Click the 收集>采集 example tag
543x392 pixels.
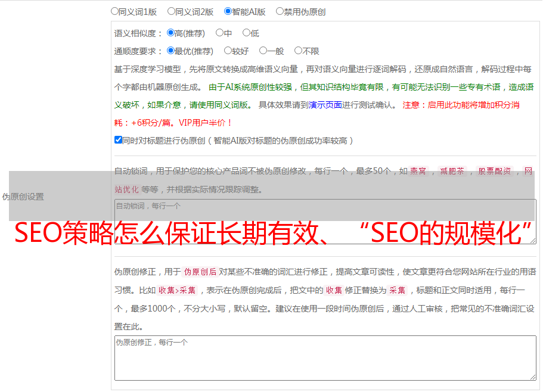click(x=177, y=290)
